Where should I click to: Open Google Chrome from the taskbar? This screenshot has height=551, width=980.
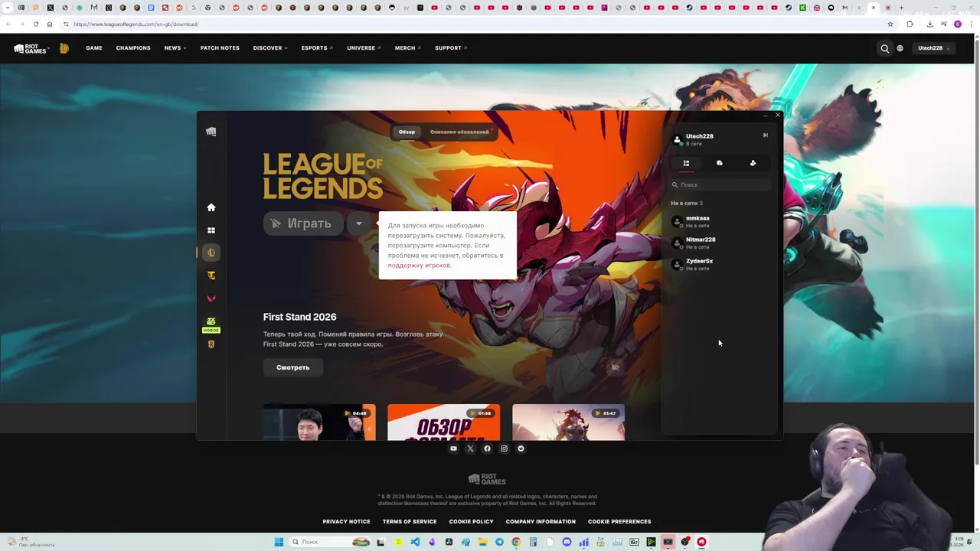(516, 542)
